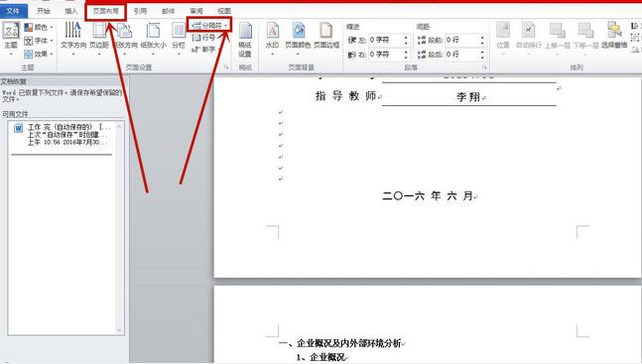
Task: Expand the theme 字体 (Fonts) dropdown
Action: point(39,41)
